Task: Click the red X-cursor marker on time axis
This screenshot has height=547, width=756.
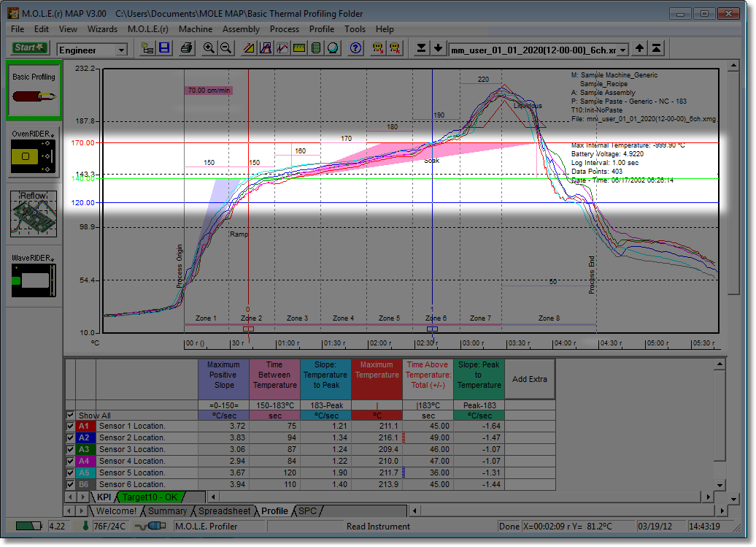Action: pos(248,329)
